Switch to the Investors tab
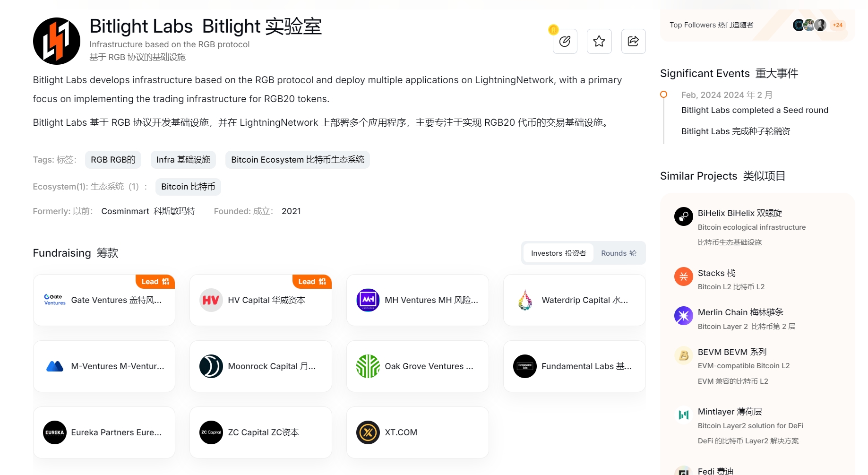Screen dimensions: 868x475 [x=559, y=253]
